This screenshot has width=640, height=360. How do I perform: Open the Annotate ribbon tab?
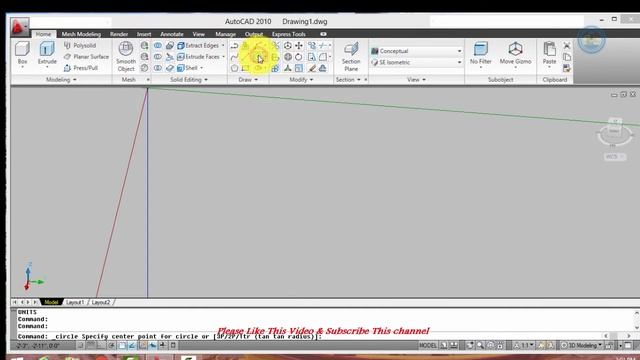171,34
